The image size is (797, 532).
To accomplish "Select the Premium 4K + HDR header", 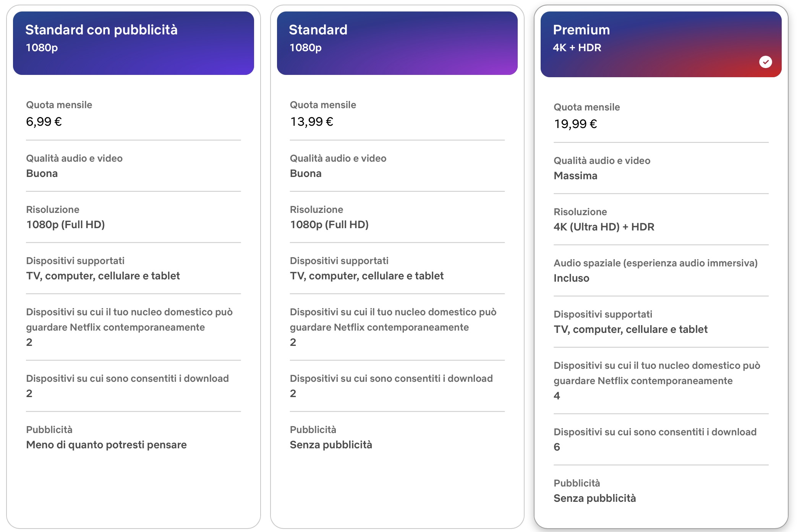I will pos(661,44).
